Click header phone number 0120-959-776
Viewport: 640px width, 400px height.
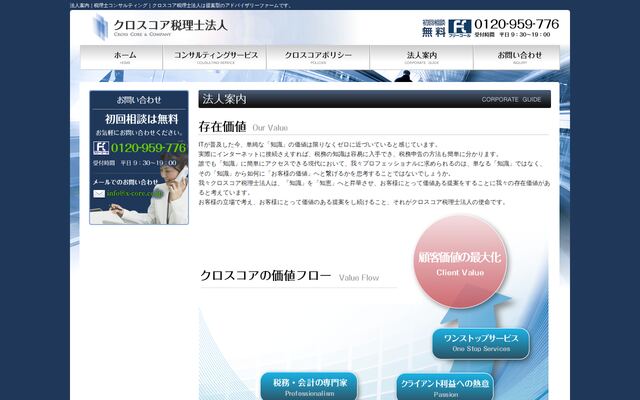coord(516,24)
